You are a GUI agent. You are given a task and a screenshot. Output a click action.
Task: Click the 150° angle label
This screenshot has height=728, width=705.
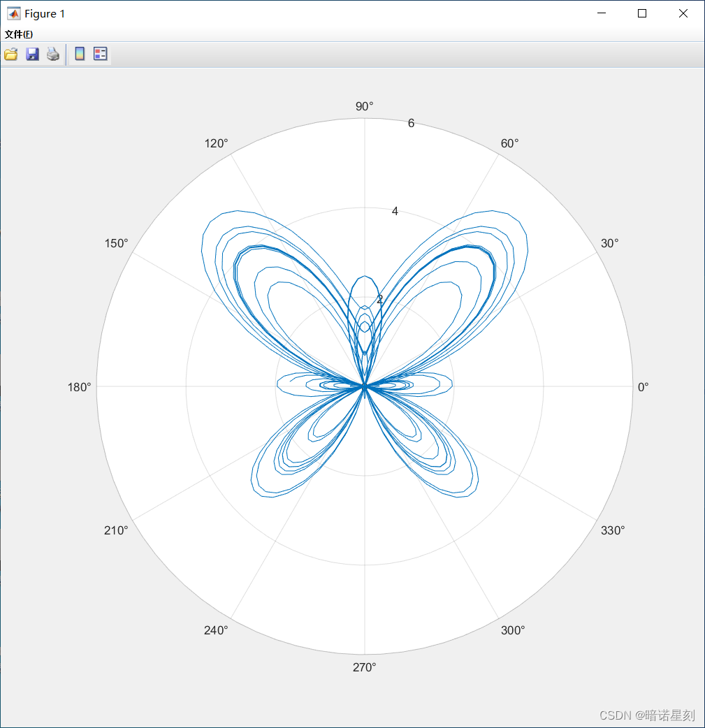116,243
